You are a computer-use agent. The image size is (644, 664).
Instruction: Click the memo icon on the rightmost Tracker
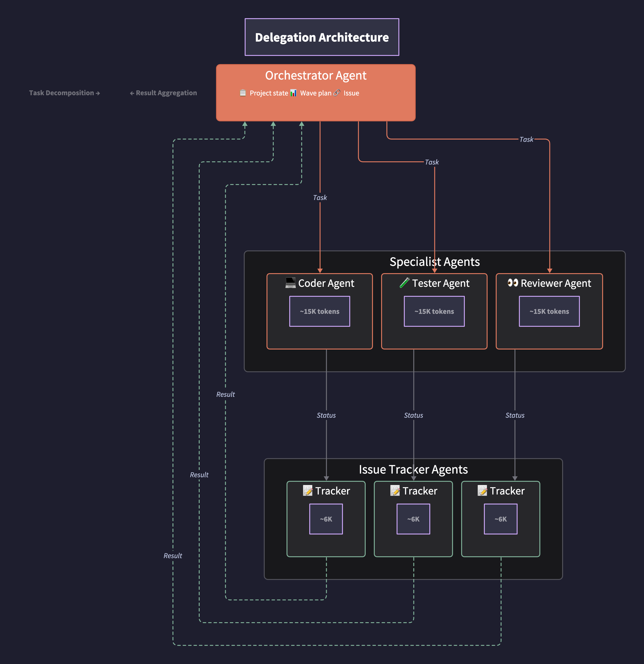pos(483,491)
